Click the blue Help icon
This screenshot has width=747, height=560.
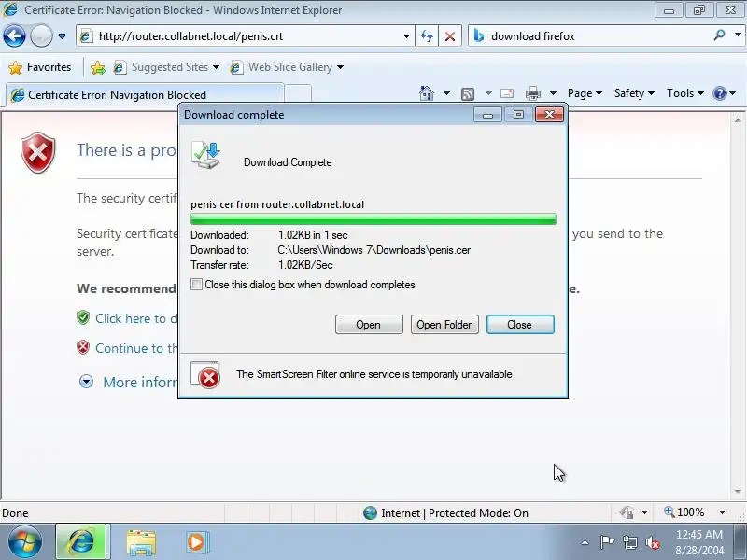719,93
